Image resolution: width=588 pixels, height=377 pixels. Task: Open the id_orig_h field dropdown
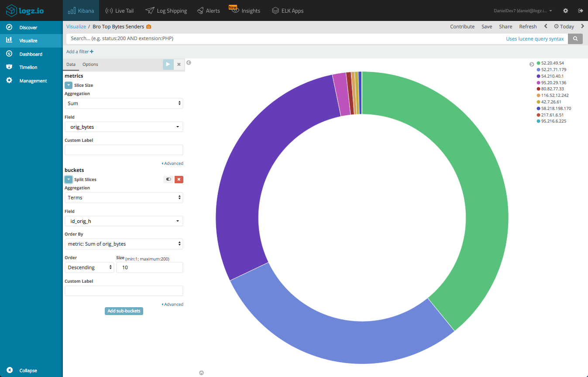coord(124,221)
